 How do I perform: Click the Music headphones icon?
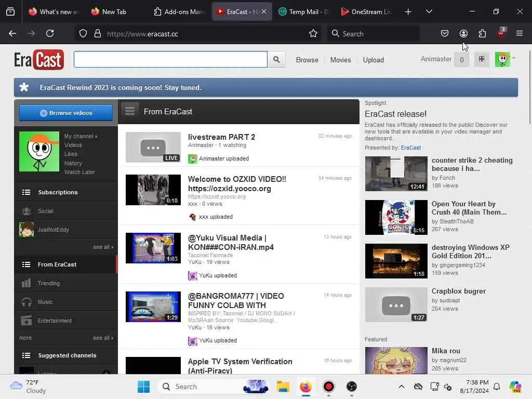click(26, 302)
